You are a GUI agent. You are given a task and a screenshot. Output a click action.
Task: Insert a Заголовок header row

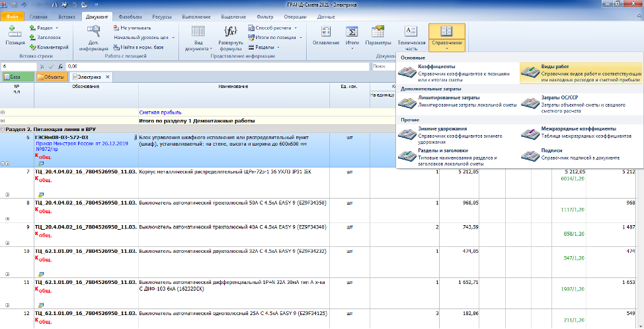[x=45, y=38]
